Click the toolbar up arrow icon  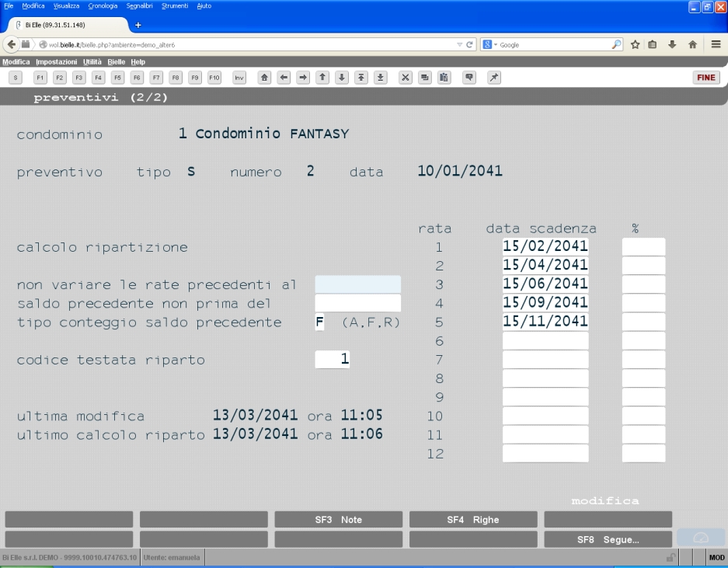pyautogui.click(x=322, y=78)
